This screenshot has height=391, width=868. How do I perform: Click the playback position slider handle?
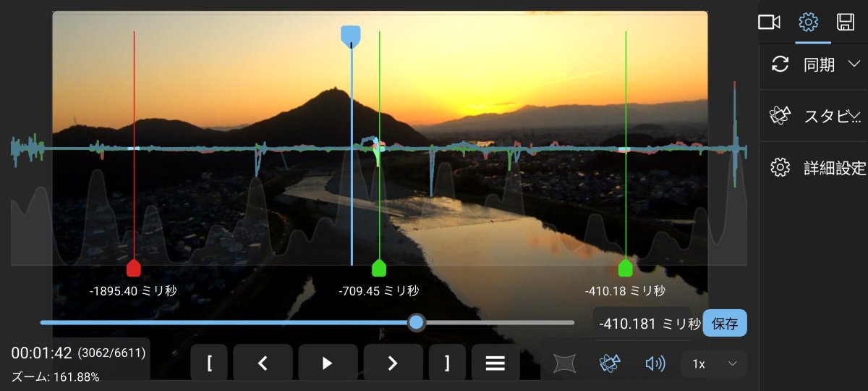pyautogui.click(x=416, y=322)
